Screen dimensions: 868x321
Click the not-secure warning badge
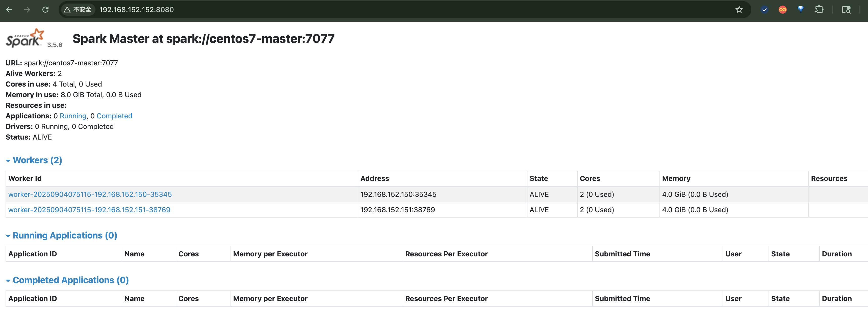tap(78, 10)
